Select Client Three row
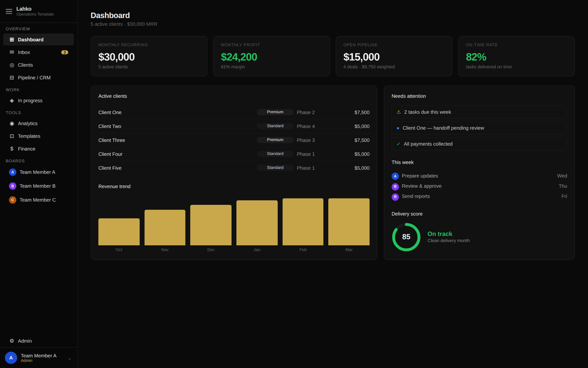588x368 pixels. pos(234,140)
